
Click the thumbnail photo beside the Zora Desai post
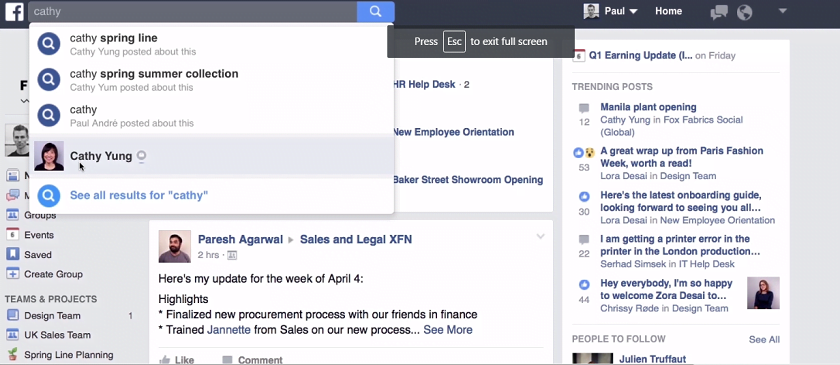pos(763,293)
